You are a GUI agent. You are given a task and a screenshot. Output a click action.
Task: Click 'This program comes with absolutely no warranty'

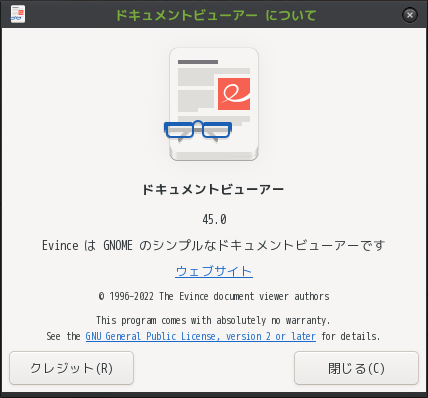[213, 320]
